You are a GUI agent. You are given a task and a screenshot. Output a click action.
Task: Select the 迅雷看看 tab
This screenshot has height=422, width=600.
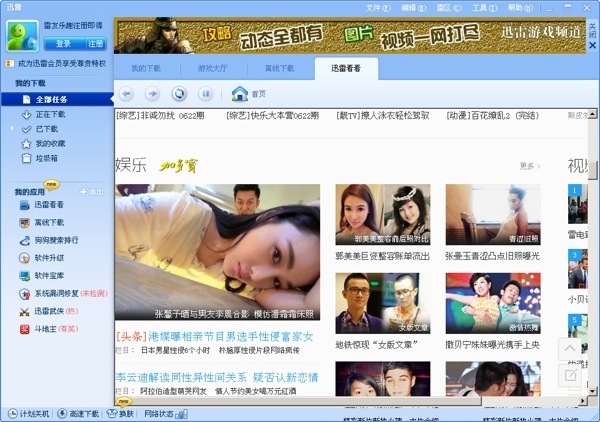click(x=346, y=68)
